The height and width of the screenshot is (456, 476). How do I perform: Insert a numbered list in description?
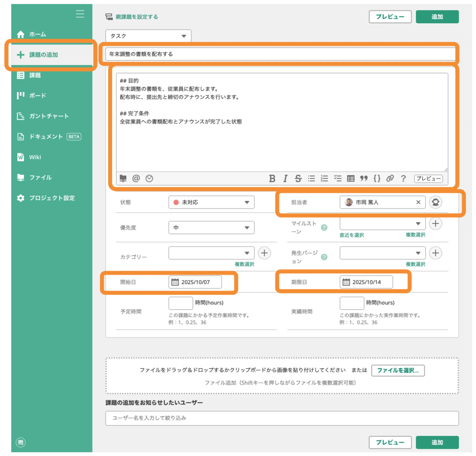[x=325, y=178]
